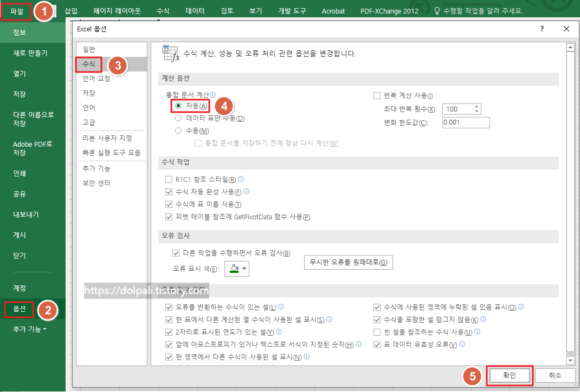Open the 오류 표시 색 dropdown arrow
The image size is (580, 392).
tap(243, 269)
